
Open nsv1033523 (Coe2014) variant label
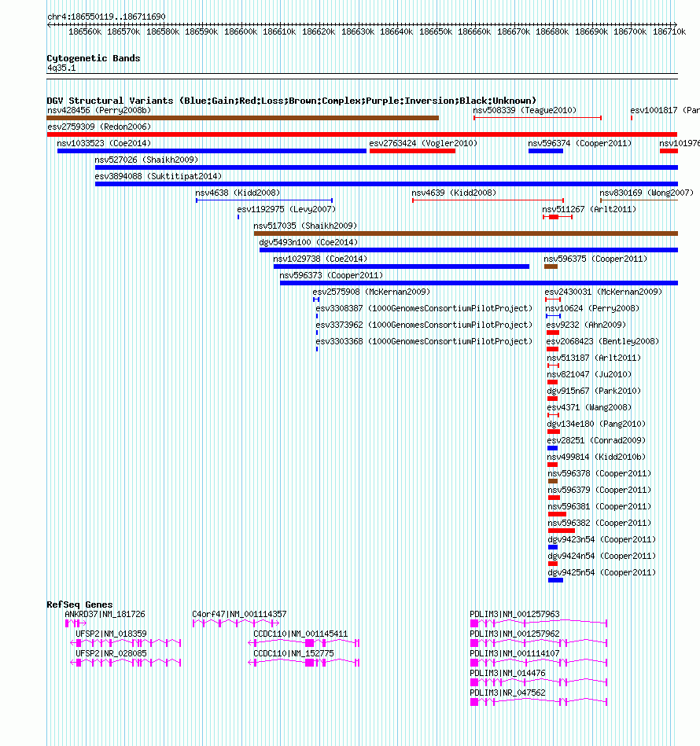point(104,143)
